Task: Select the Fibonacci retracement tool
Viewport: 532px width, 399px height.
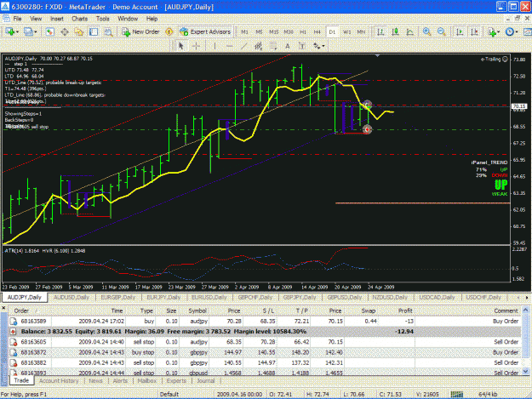Action: [x=272, y=46]
